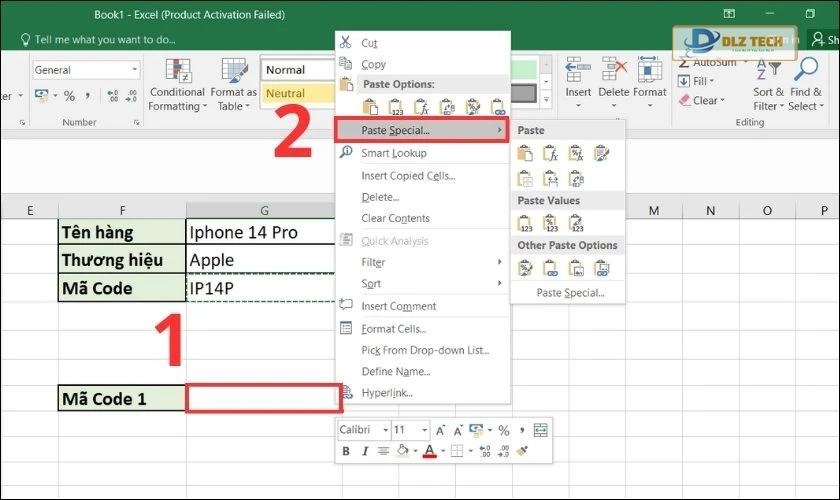Click the Format Painter brush in mini toolbar
Viewport: 840px width, 500px height.
(x=522, y=452)
